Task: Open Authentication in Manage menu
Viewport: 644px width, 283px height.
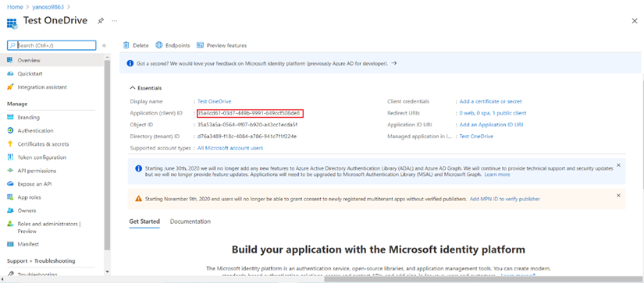Action: (x=35, y=131)
